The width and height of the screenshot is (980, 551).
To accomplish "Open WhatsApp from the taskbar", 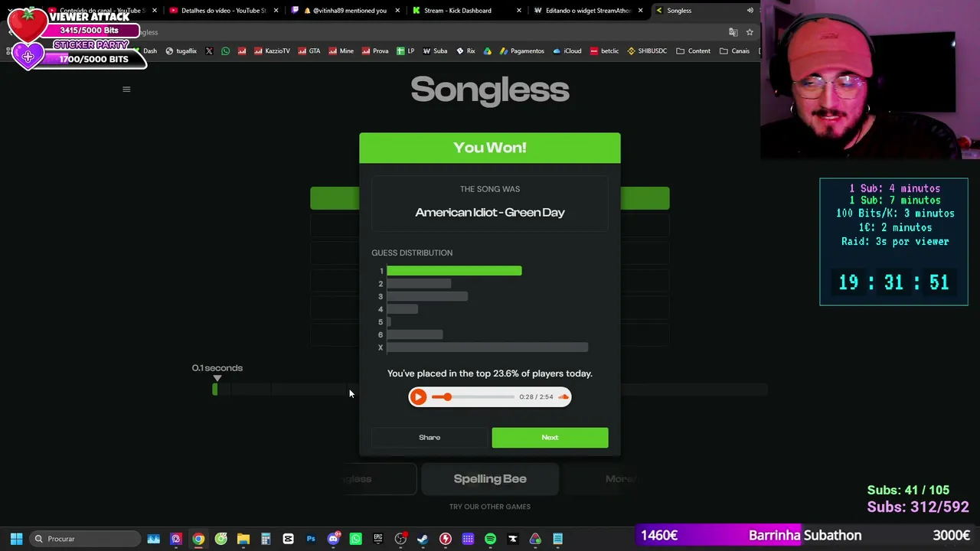I will (355, 539).
